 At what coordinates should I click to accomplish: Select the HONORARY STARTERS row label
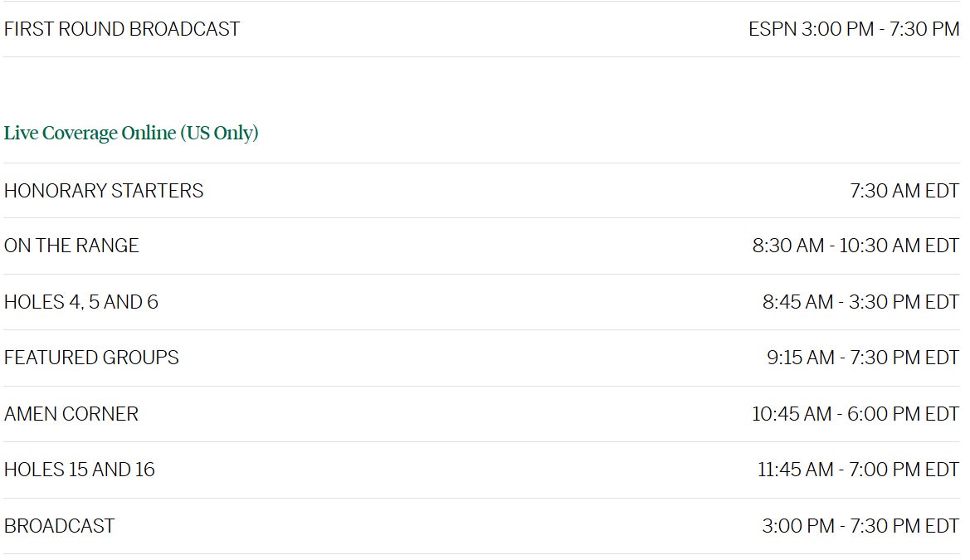tap(104, 191)
